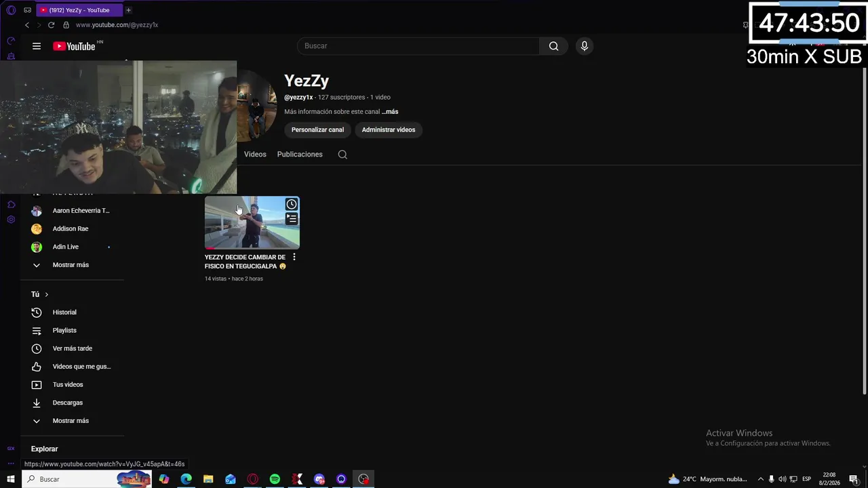
Task: Open Playlists in sidebar
Action: pos(72,331)
